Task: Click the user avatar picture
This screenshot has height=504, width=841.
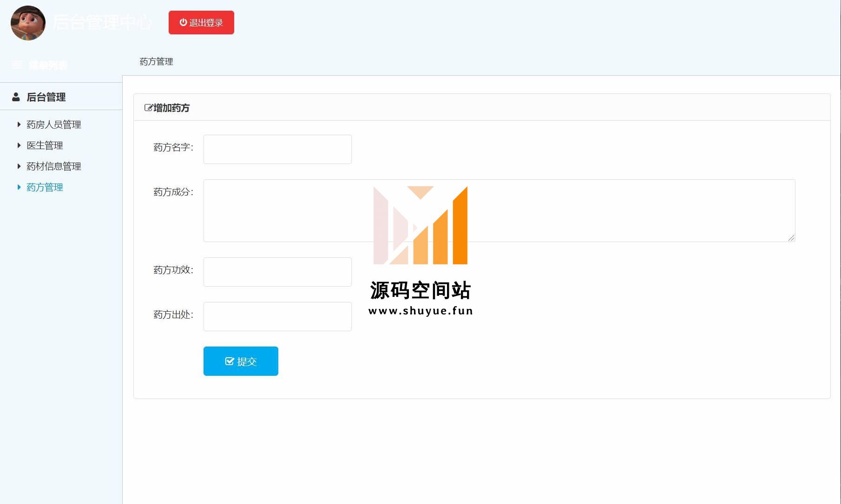Action: tap(28, 23)
